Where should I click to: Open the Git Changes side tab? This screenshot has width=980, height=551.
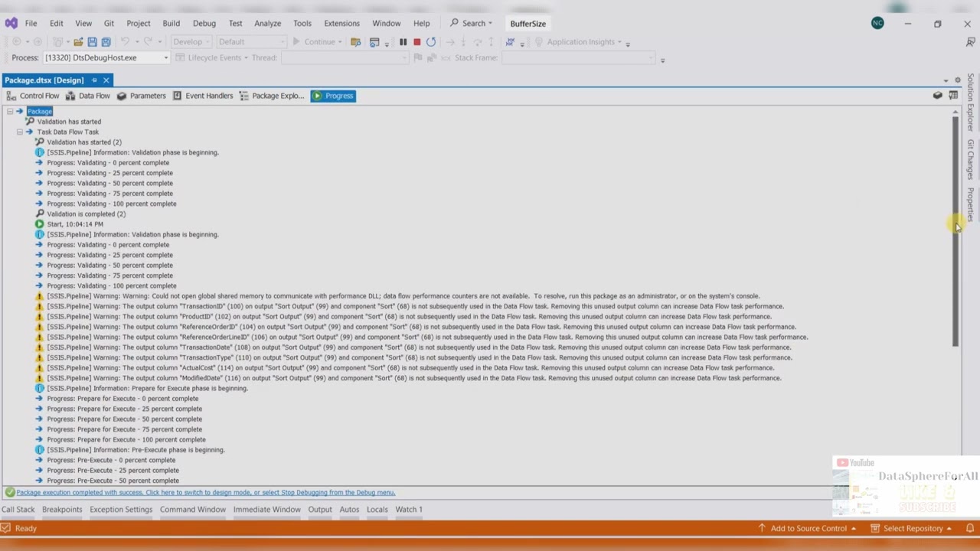[x=971, y=160]
